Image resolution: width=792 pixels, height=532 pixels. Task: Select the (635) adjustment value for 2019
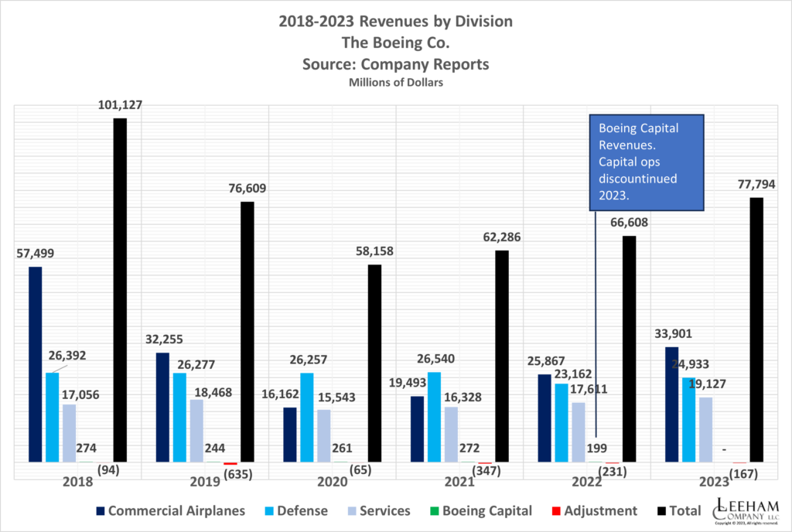pos(237,474)
